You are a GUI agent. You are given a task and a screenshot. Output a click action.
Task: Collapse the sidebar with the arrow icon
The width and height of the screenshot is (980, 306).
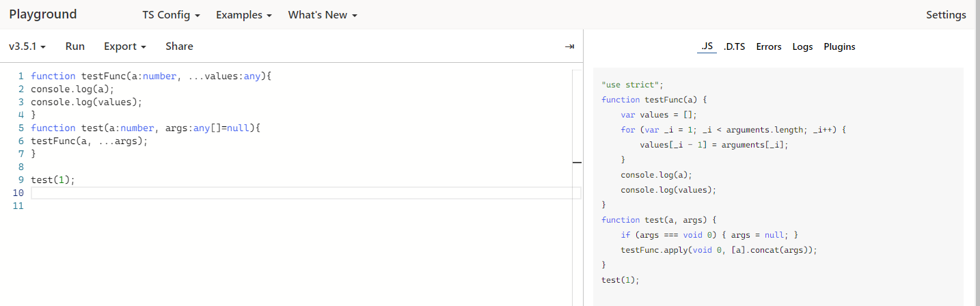[569, 46]
